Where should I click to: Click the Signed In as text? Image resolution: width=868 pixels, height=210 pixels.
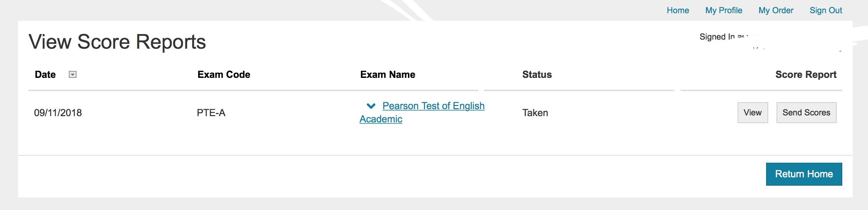click(x=720, y=37)
